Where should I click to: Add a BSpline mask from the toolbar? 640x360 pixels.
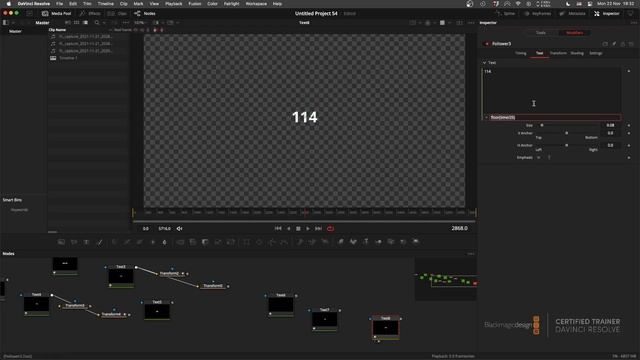point(284,242)
